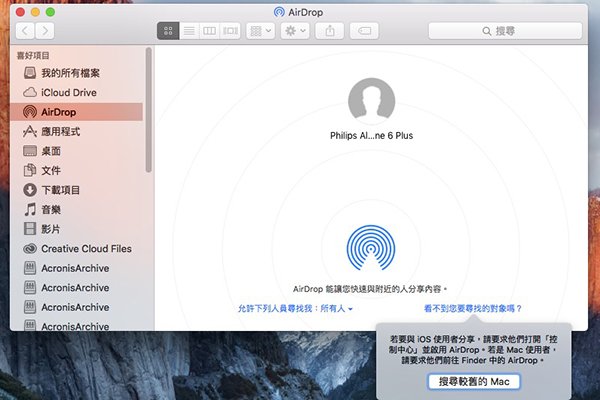Click the red close window button
The width and height of the screenshot is (600, 400).
pyautogui.click(x=20, y=12)
